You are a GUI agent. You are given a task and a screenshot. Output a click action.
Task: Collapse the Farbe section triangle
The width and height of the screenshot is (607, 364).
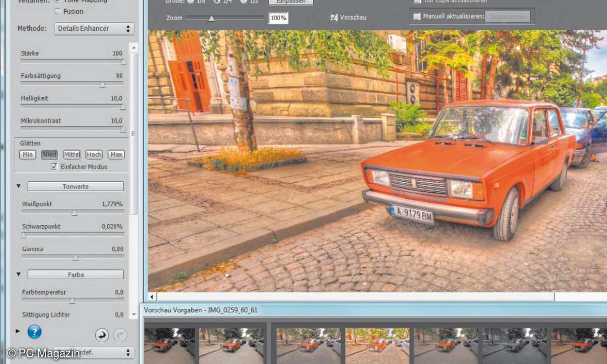(x=19, y=274)
